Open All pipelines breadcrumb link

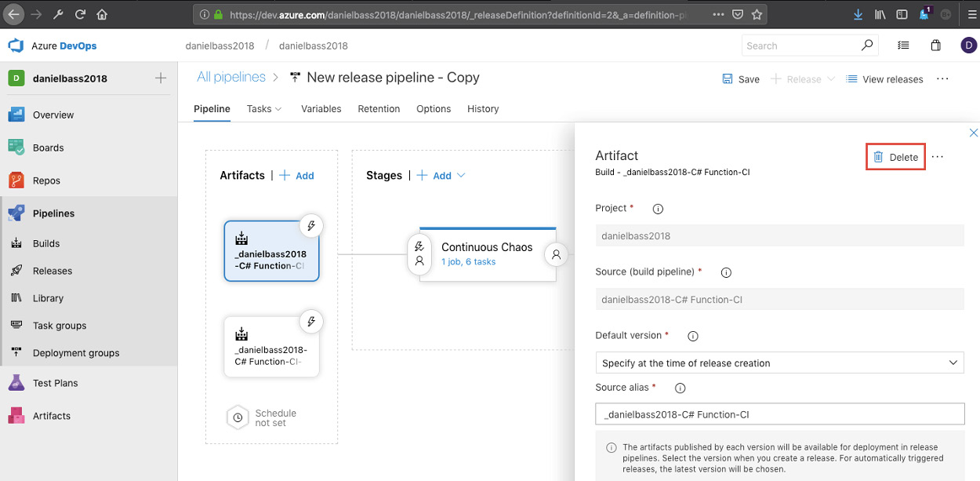(x=231, y=77)
